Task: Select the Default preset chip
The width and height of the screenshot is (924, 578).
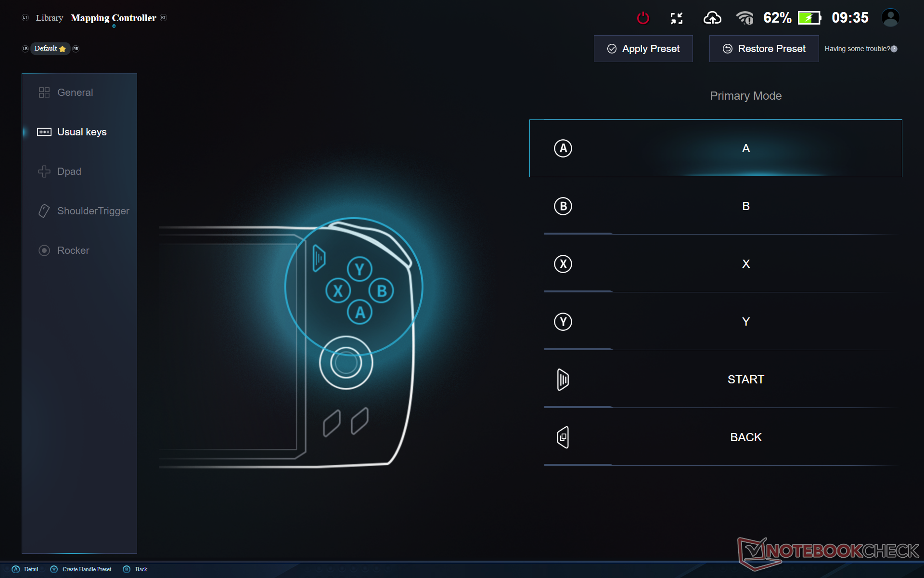Action: (x=50, y=49)
